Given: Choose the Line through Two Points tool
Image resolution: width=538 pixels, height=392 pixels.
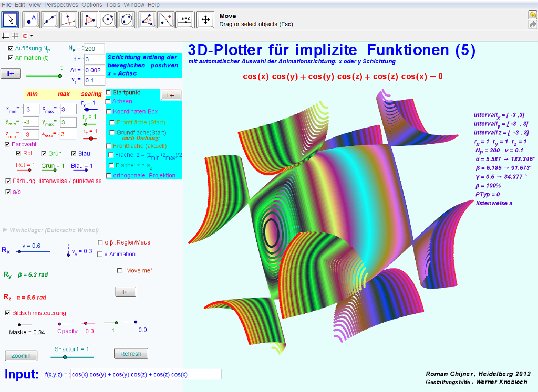Looking at the screenshot, I should pyautogui.click(x=50, y=19).
